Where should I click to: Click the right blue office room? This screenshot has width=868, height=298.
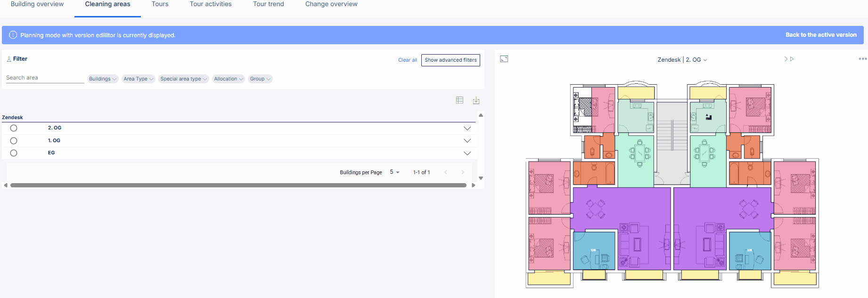click(750, 250)
